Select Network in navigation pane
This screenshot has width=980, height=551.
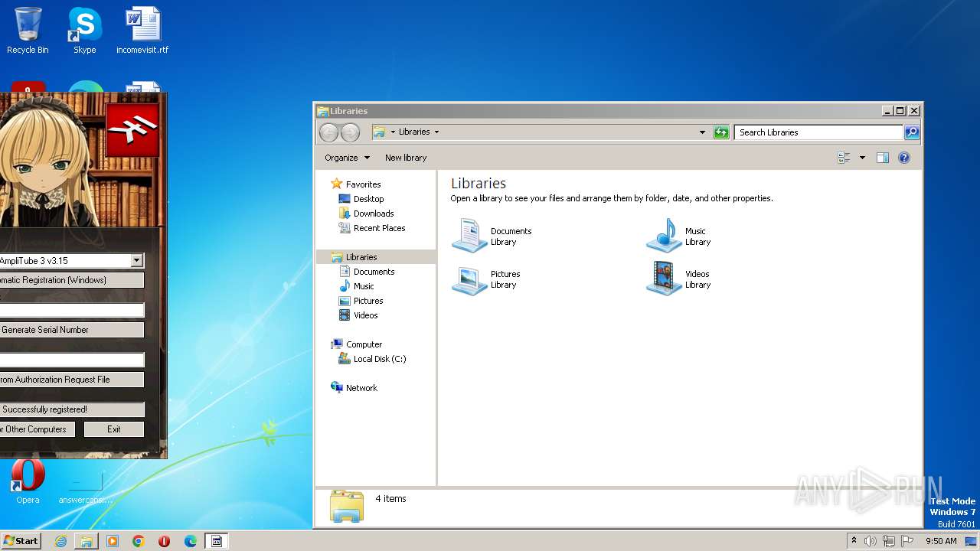point(361,388)
